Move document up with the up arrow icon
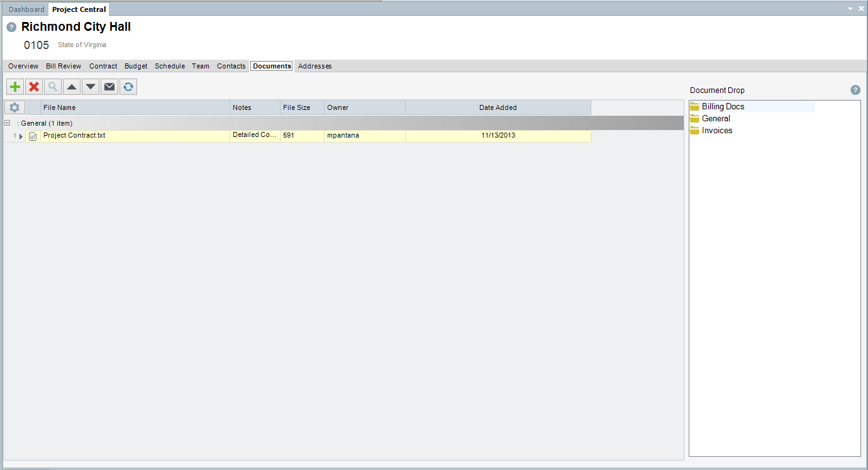 pos(72,87)
